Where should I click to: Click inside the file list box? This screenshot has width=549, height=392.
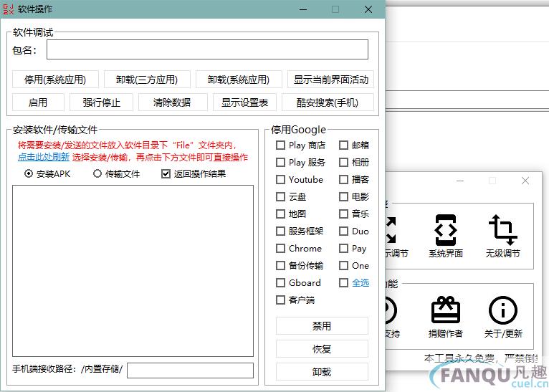(133, 271)
